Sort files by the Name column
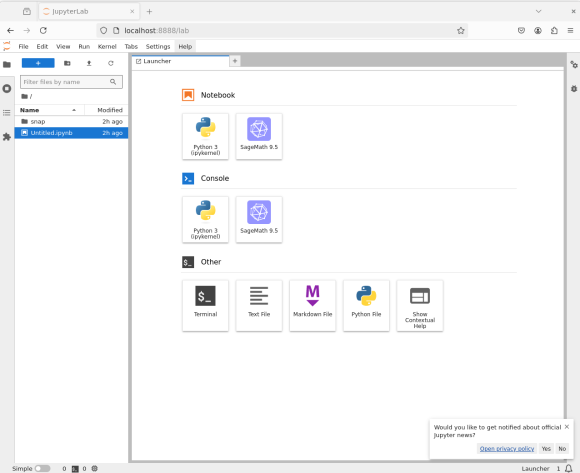 [x=49, y=110]
